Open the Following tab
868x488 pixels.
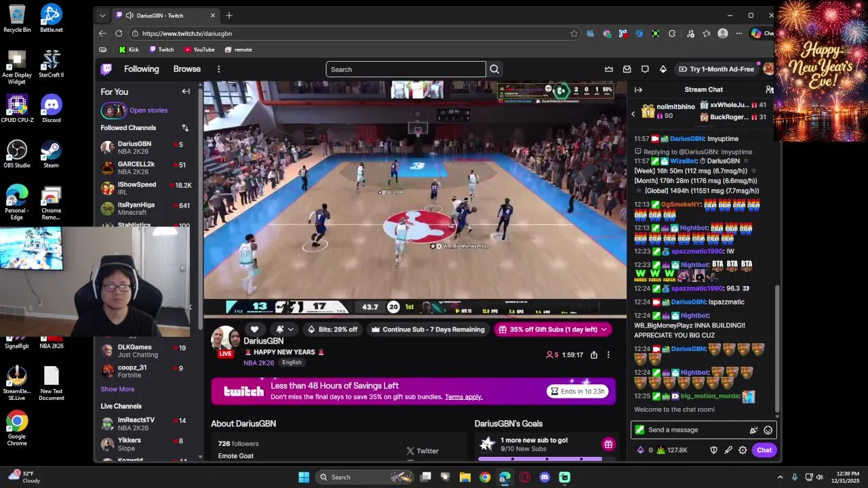tap(141, 69)
